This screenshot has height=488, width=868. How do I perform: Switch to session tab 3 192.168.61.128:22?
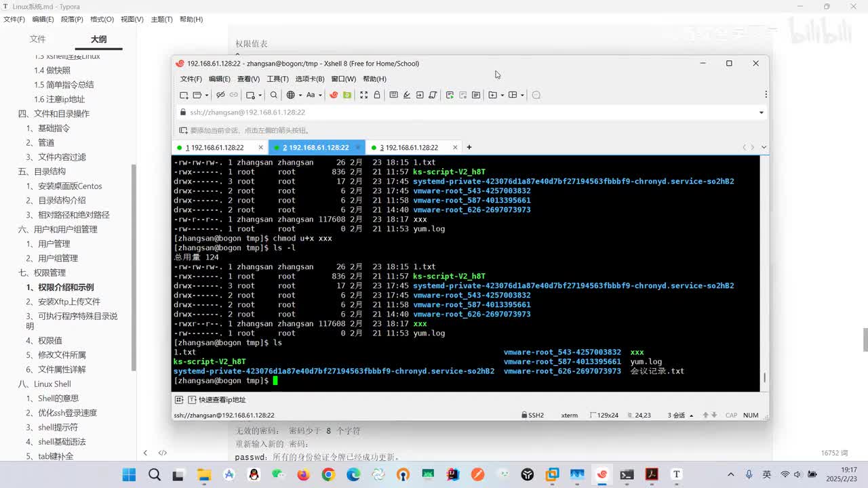(414, 147)
